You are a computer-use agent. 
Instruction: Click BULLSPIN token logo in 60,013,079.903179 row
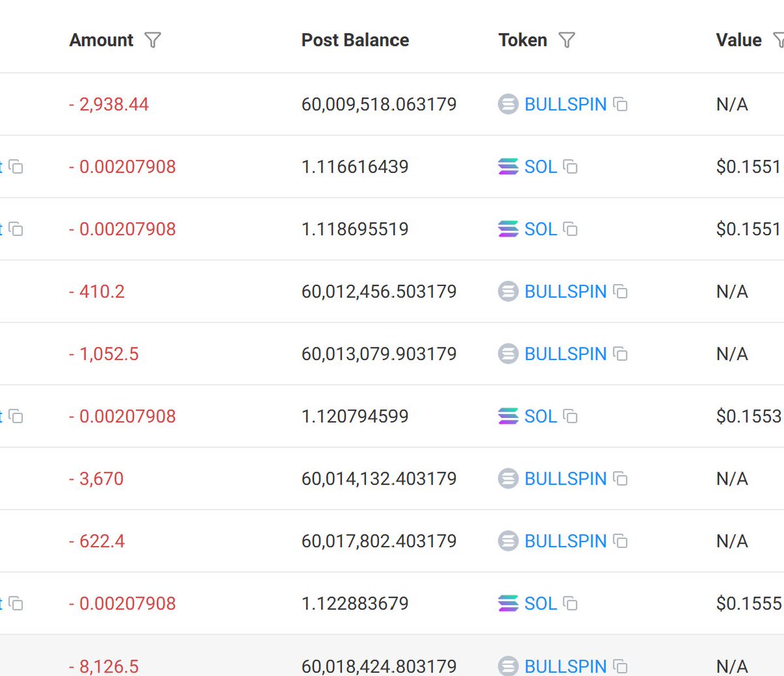click(508, 354)
